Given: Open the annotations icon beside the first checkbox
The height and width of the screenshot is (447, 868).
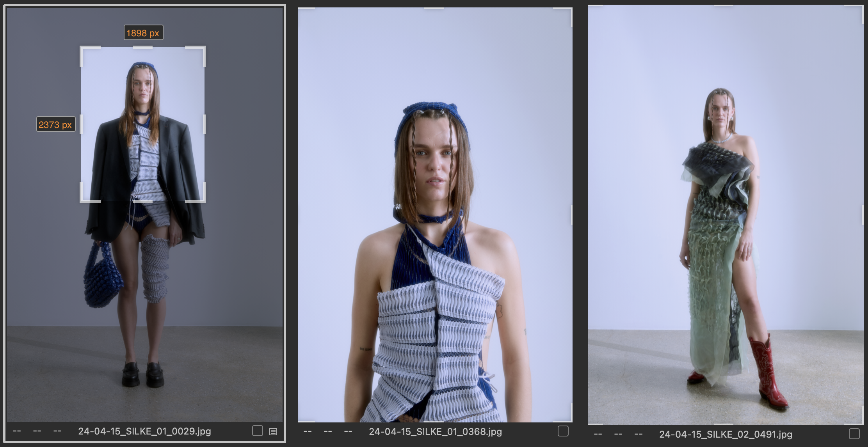Looking at the screenshot, I should point(273,432).
